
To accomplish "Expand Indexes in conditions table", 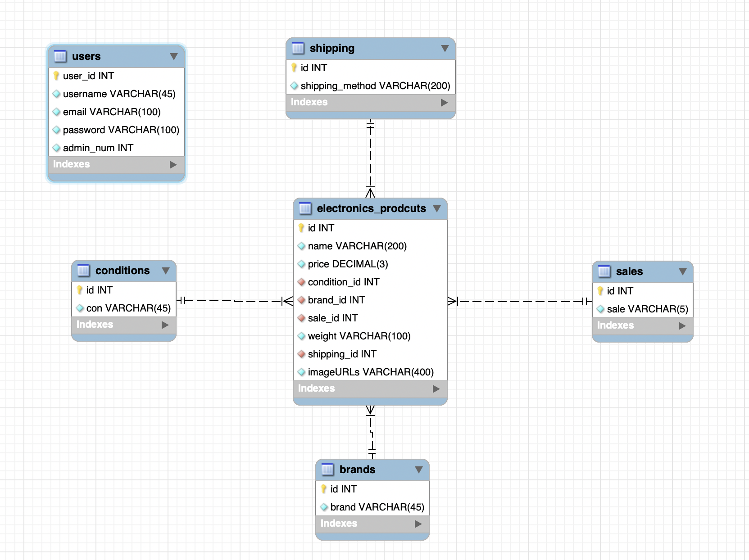I will tap(165, 325).
